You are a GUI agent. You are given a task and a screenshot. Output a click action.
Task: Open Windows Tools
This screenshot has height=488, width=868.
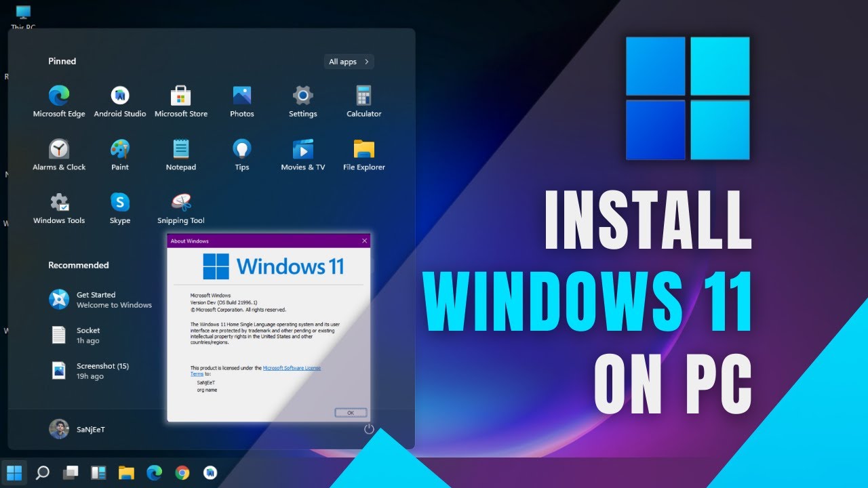(x=59, y=209)
